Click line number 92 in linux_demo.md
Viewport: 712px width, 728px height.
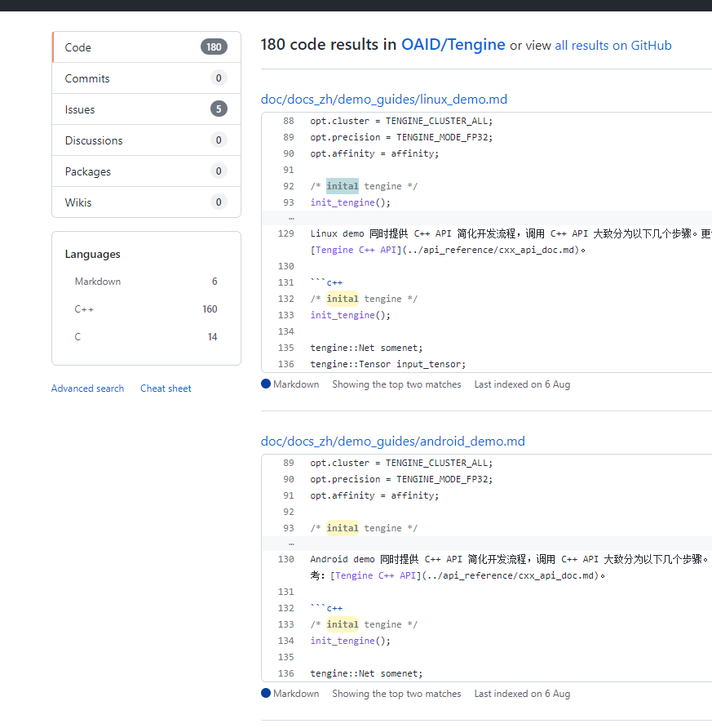[289, 186]
